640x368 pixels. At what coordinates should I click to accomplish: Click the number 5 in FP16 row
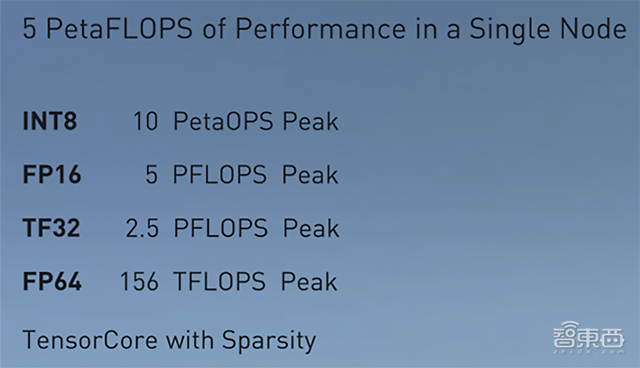[151, 175]
